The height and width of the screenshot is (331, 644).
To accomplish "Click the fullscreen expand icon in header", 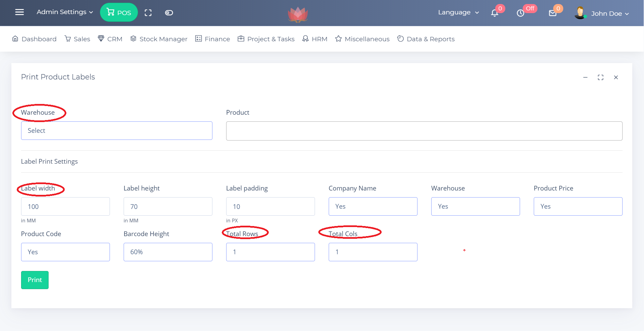I will click(148, 13).
